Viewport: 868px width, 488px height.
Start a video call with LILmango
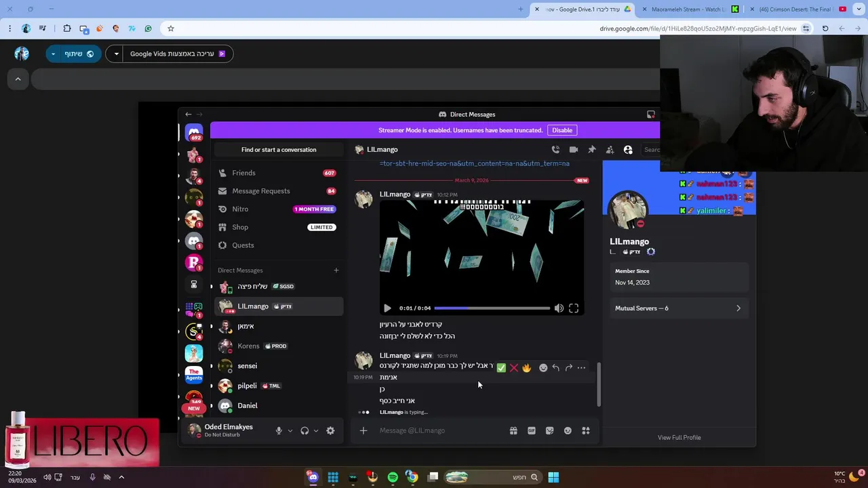pyautogui.click(x=574, y=150)
